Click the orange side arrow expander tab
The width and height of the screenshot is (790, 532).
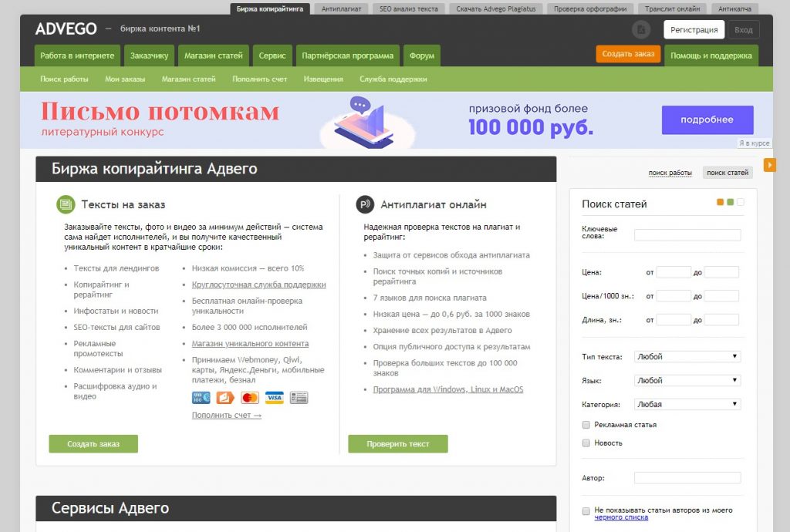769,164
